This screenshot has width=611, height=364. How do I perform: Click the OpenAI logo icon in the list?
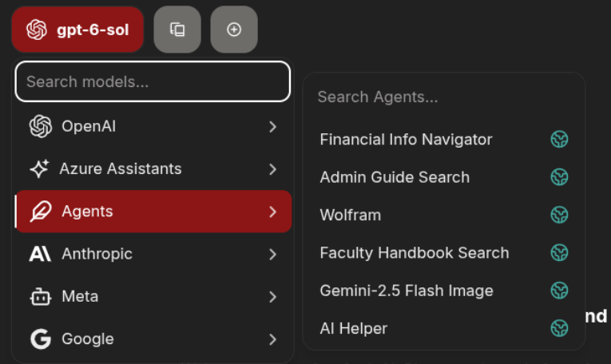point(41,127)
